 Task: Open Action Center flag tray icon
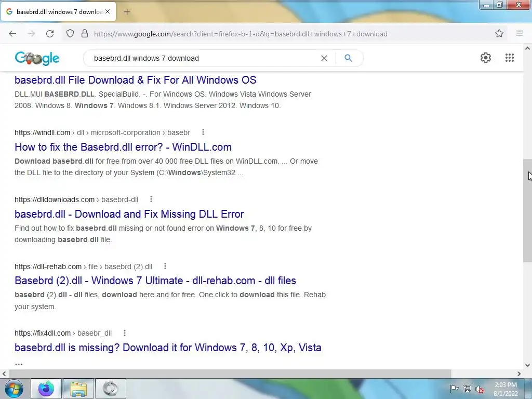coord(454,389)
